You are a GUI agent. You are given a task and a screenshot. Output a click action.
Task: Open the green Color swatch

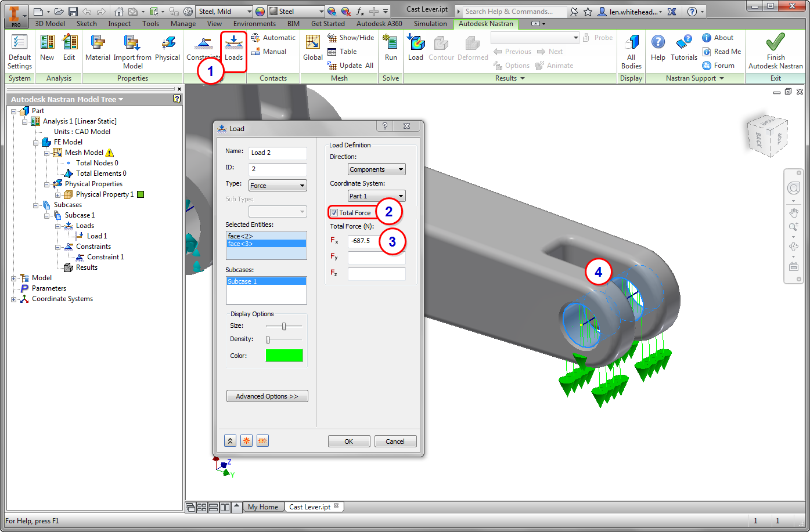tap(285, 356)
